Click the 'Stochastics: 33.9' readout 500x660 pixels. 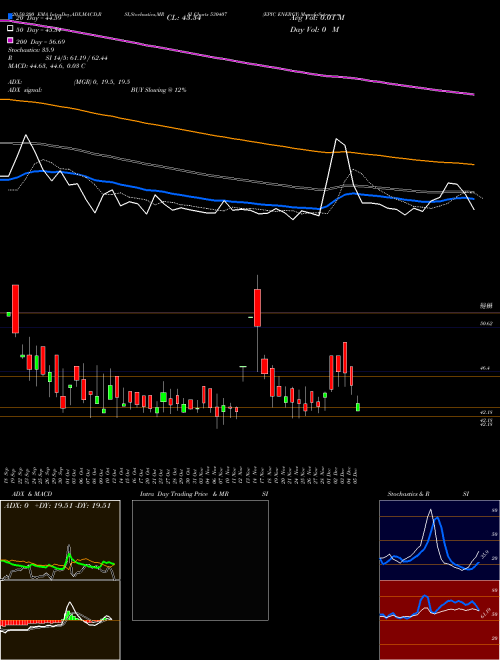click(x=31, y=50)
